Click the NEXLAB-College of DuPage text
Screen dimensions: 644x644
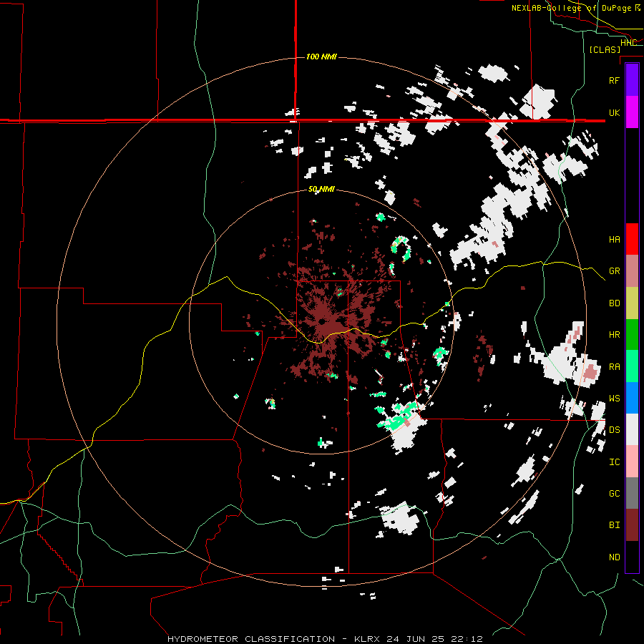tap(571, 8)
